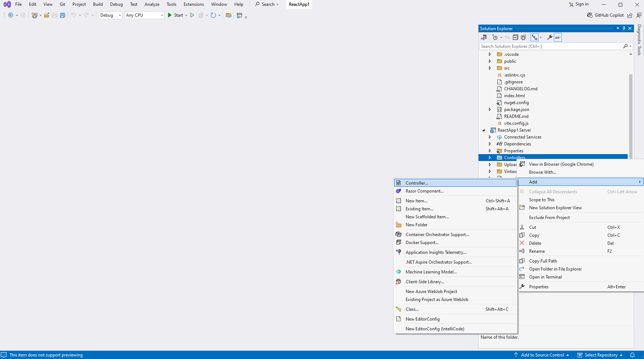Click Add to Source Control in status bar
This screenshot has width=644, height=359.
pyautogui.click(x=542, y=355)
